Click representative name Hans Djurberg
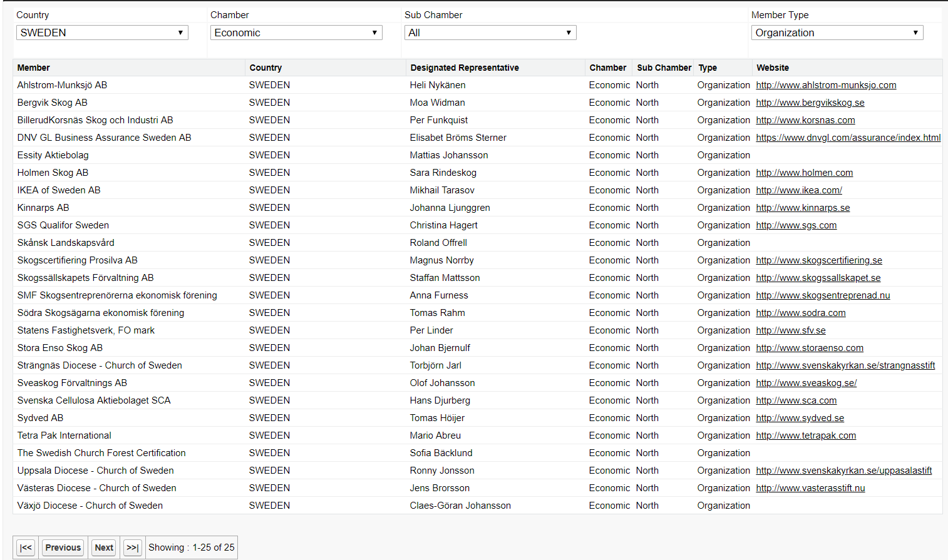This screenshot has height=560, width=948. click(440, 400)
